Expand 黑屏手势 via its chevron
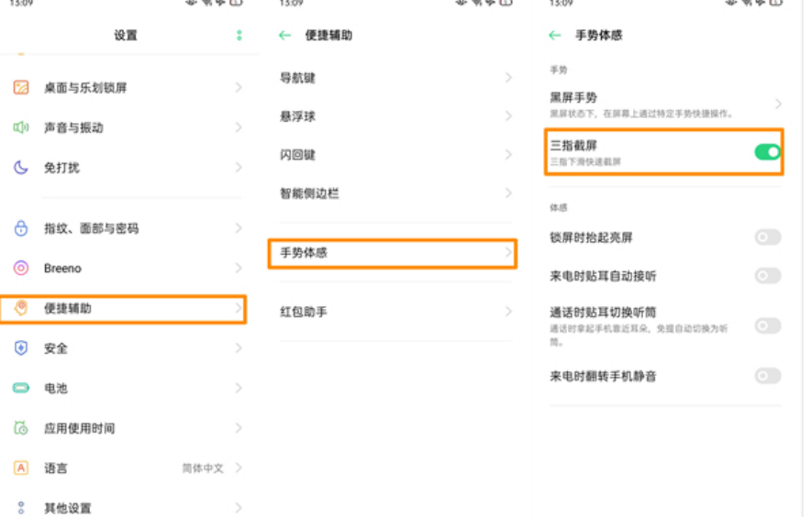Screen dimensions: 812x517 coord(778,104)
